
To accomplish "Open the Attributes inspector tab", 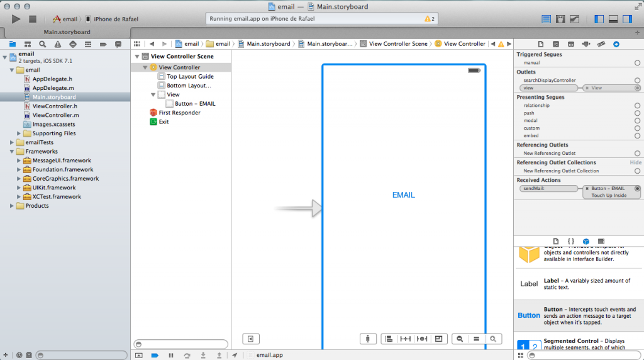I will [586, 44].
